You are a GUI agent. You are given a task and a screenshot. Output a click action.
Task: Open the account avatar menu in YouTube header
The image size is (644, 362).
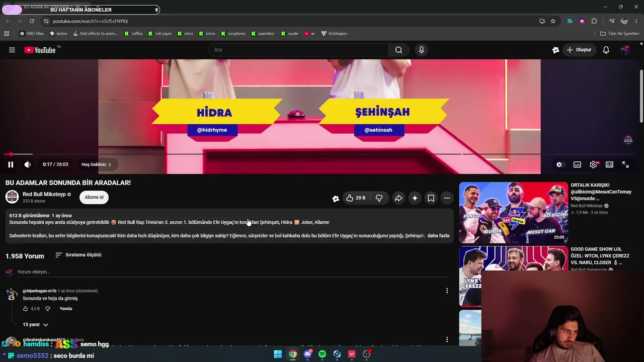pos(625,50)
